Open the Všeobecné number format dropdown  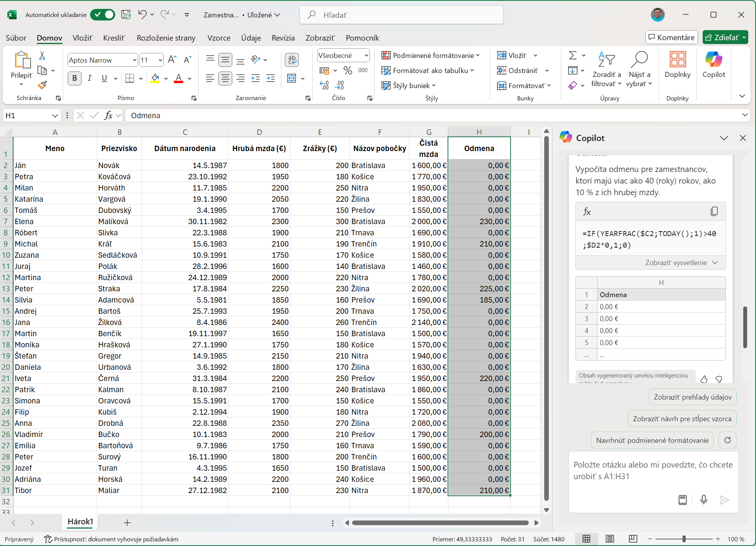[366, 56]
